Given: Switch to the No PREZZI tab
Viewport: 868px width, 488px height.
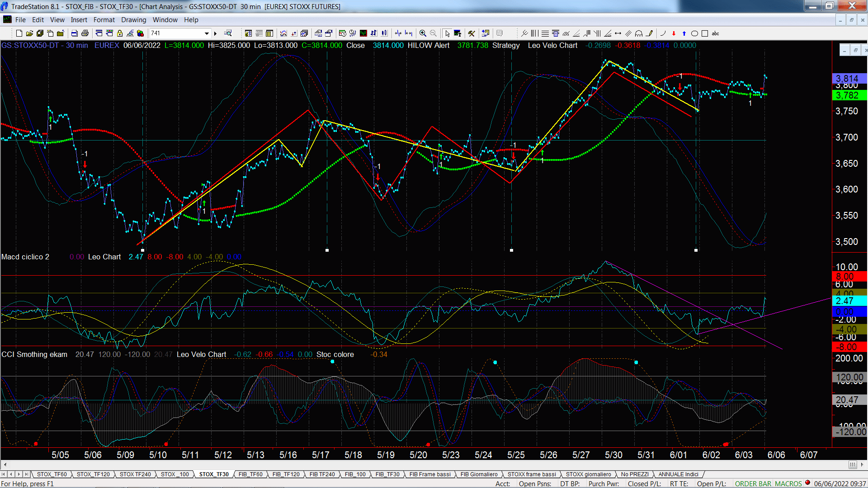Looking at the screenshot, I should coord(635,474).
